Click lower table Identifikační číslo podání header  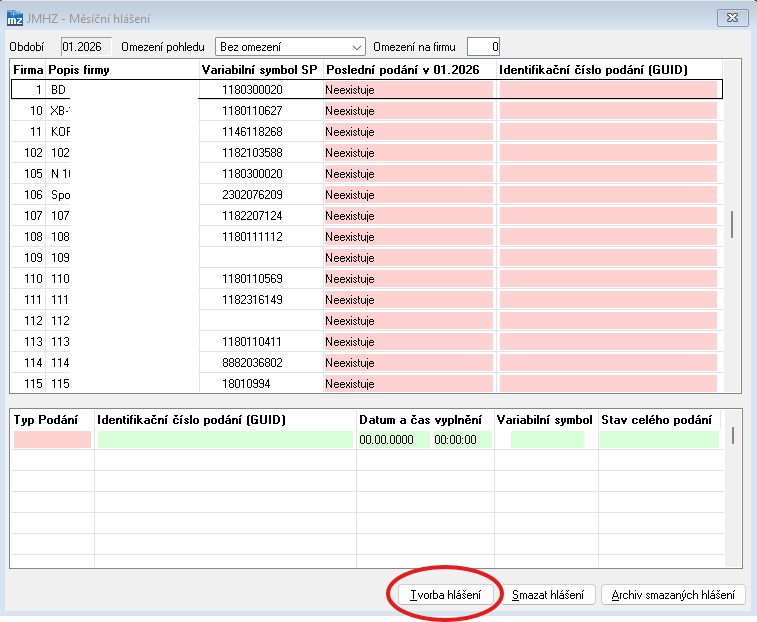click(x=192, y=420)
